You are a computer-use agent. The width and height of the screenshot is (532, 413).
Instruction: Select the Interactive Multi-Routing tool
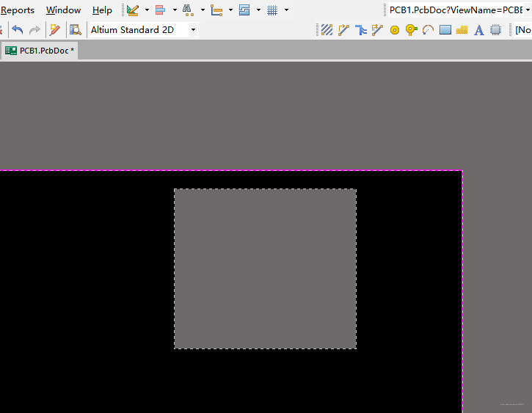click(x=361, y=30)
